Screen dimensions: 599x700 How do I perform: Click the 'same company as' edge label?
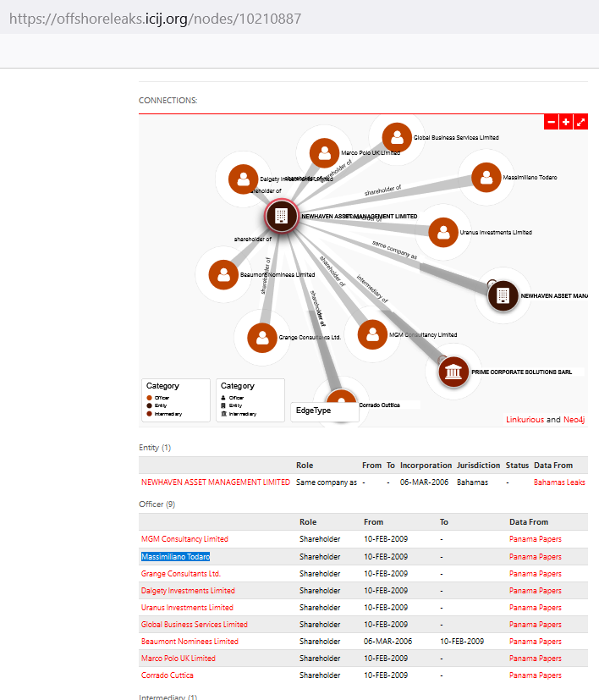394,250
